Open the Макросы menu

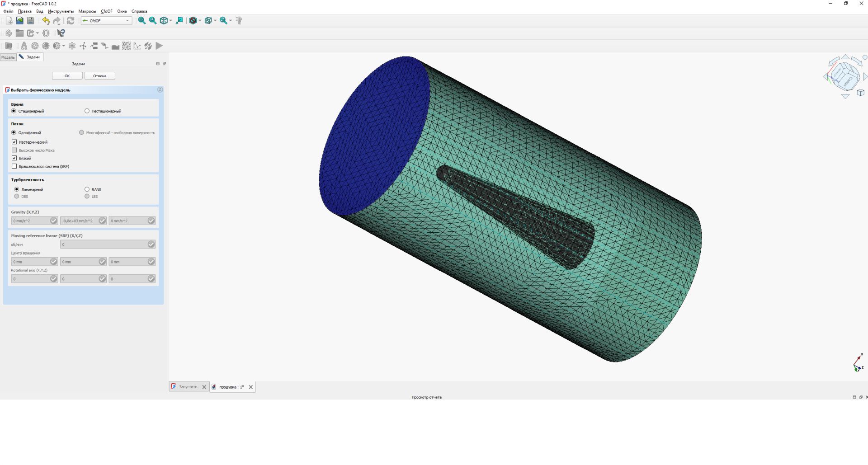click(87, 11)
